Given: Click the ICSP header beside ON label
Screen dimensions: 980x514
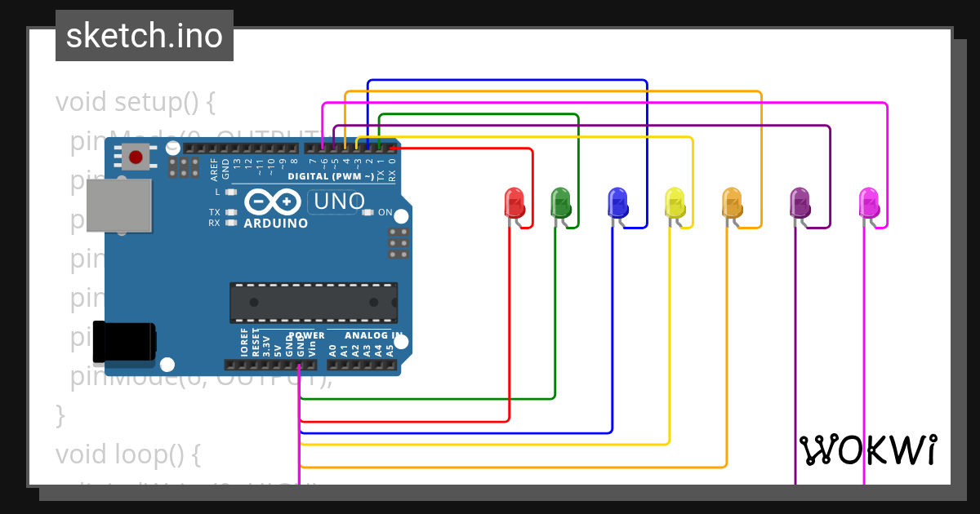Looking at the screenshot, I should pos(399,243).
